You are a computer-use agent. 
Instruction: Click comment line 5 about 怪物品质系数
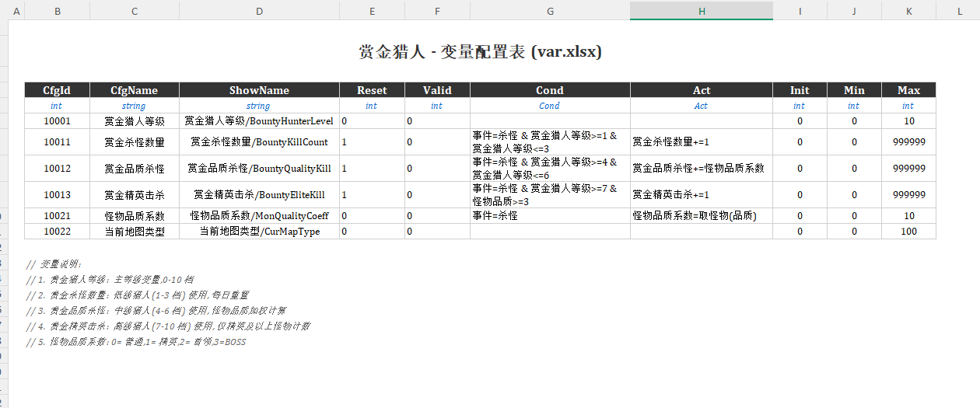pyautogui.click(x=135, y=342)
